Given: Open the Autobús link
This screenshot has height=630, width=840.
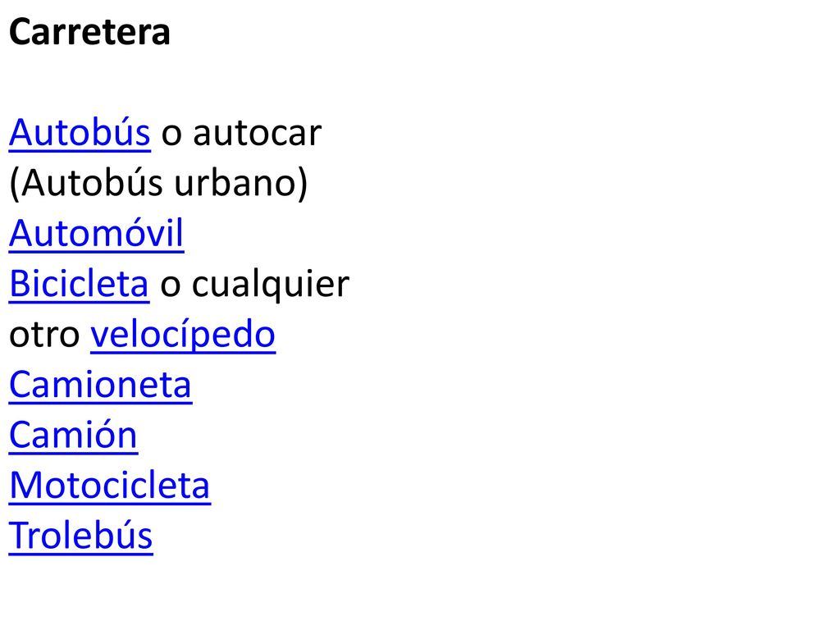Looking at the screenshot, I should pos(80,132).
